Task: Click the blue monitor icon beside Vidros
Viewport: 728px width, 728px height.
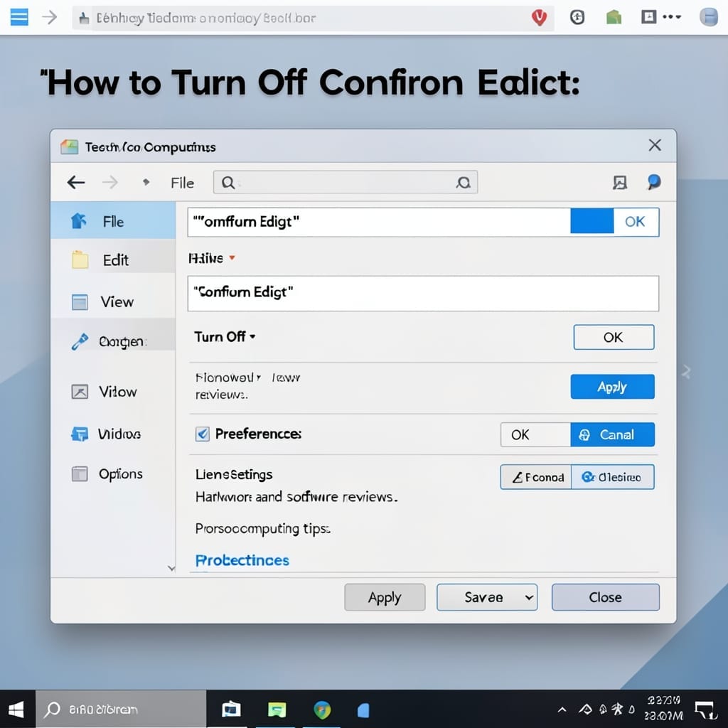Action: click(80, 434)
